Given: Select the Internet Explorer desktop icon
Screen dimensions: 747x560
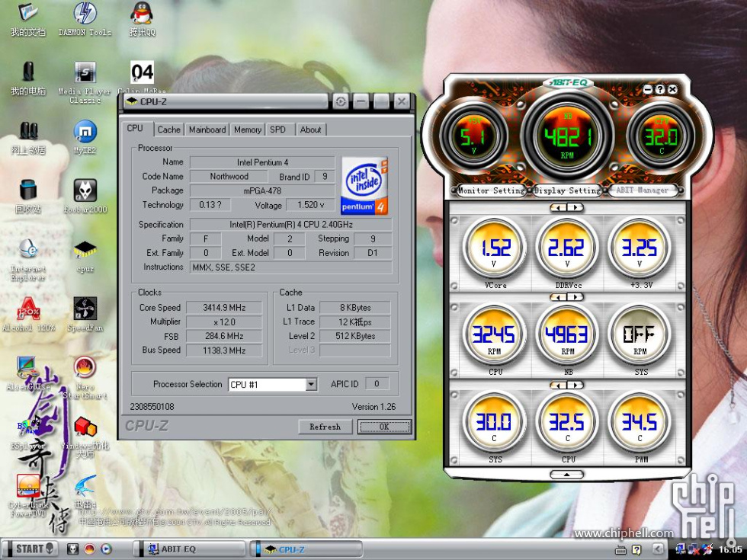Looking at the screenshot, I should coord(28,259).
